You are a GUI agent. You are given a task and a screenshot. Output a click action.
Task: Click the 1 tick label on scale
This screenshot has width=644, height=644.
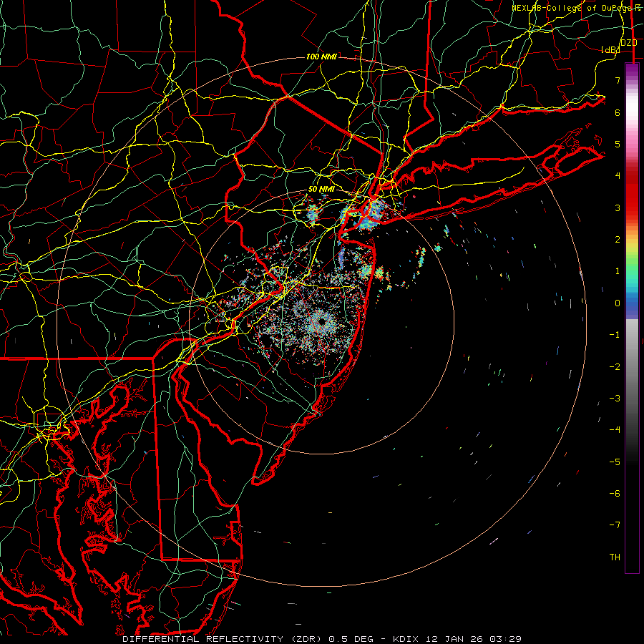pos(618,271)
